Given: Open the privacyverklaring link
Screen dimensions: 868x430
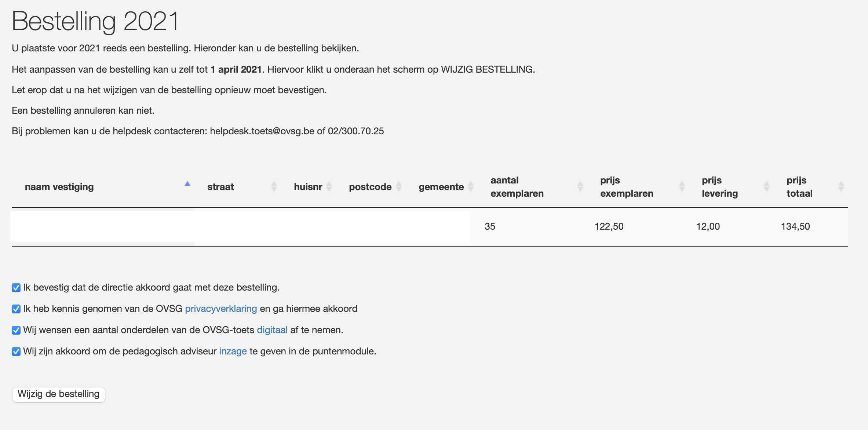Looking at the screenshot, I should (x=221, y=309).
